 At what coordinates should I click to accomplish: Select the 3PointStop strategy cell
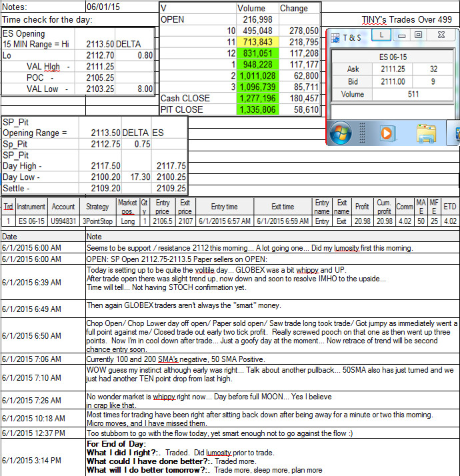coord(97,221)
